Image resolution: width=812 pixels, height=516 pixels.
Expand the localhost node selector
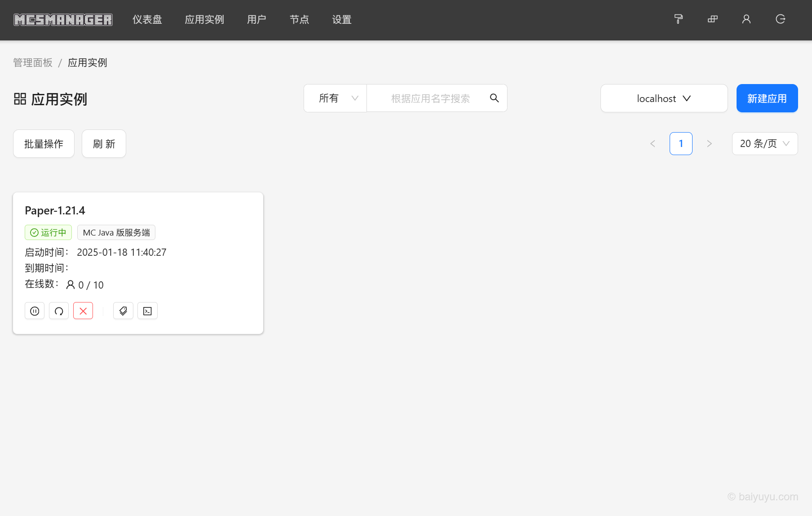tap(664, 98)
